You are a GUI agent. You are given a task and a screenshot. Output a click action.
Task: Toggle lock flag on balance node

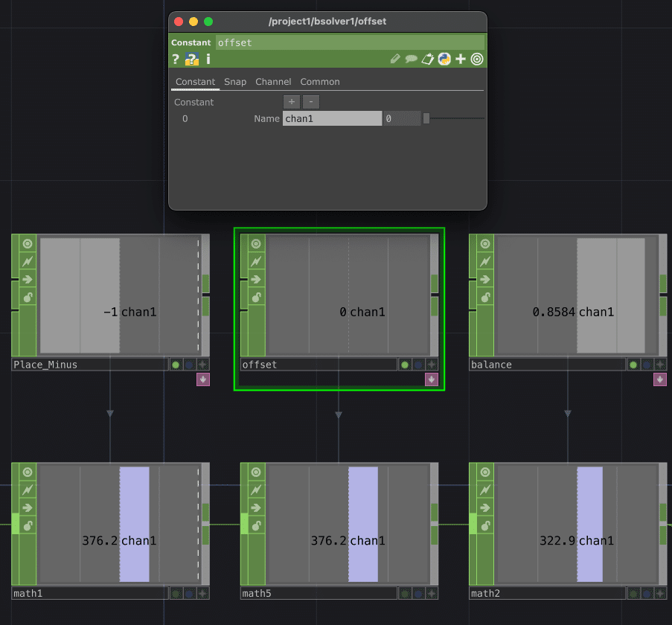(x=485, y=298)
